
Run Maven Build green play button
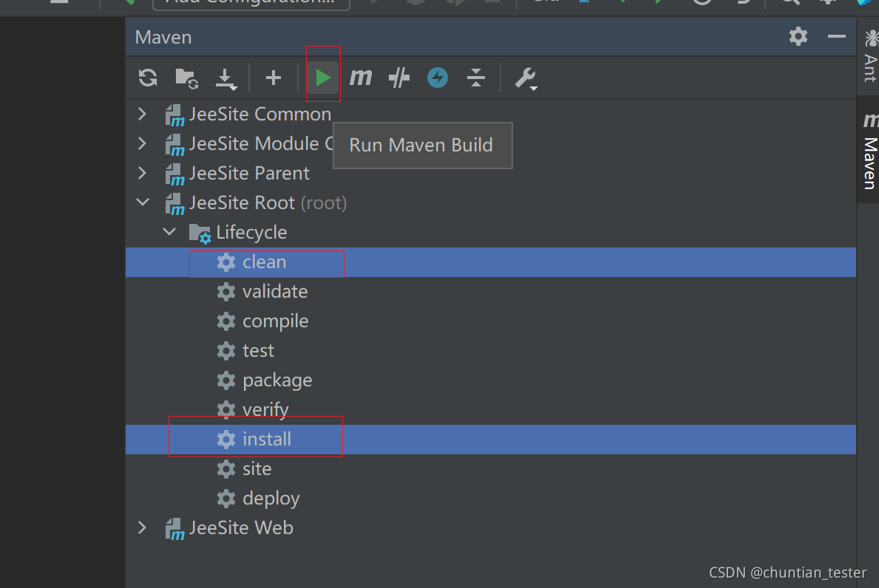[323, 78]
